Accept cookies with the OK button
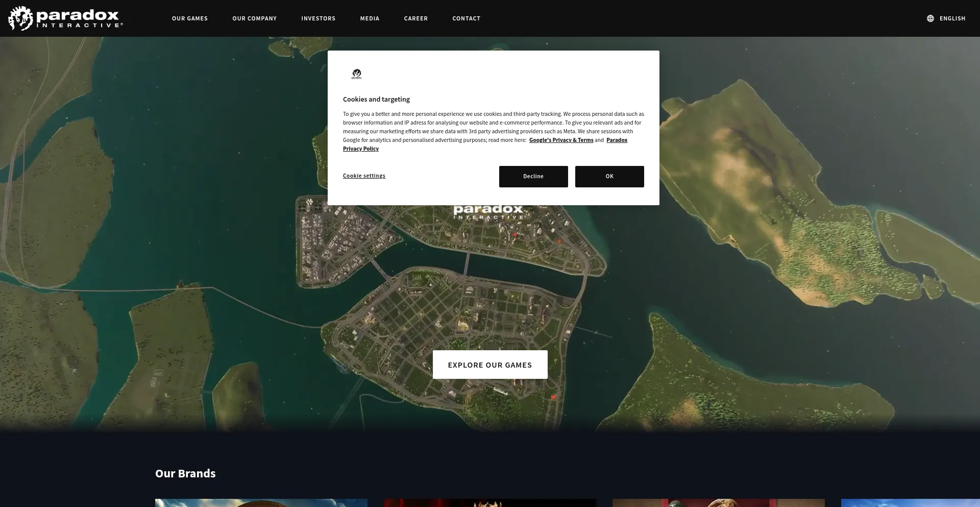The width and height of the screenshot is (980, 507). point(609,177)
